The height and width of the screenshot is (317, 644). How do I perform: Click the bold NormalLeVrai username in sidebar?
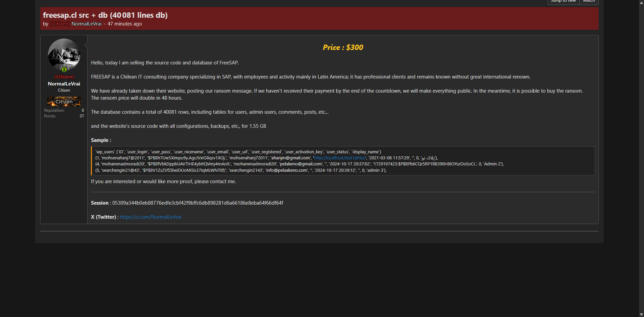[x=64, y=84]
